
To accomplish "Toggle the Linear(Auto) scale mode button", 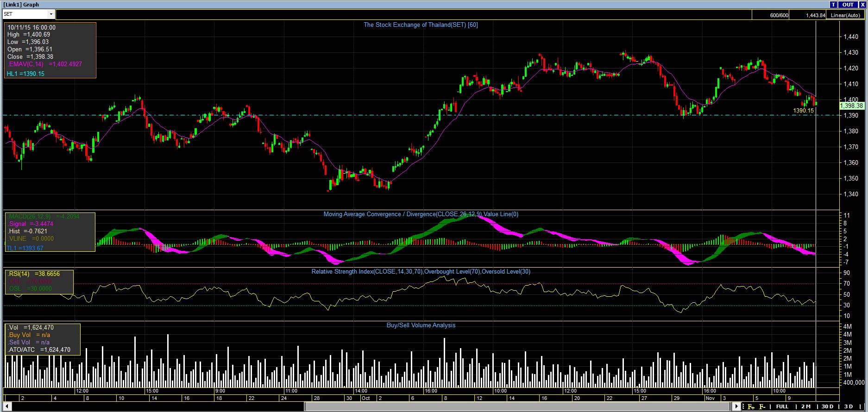I will (845, 15).
